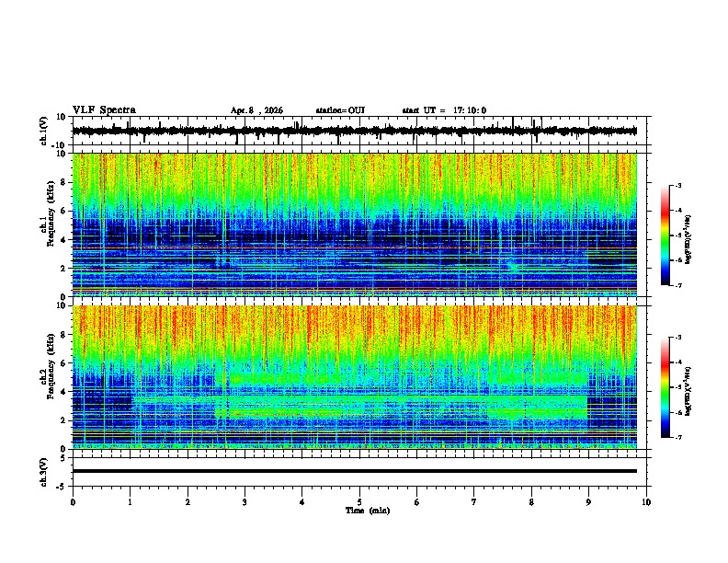Click the "start UT = 17:10:0" header text
728x563 pixels.
click(x=444, y=110)
